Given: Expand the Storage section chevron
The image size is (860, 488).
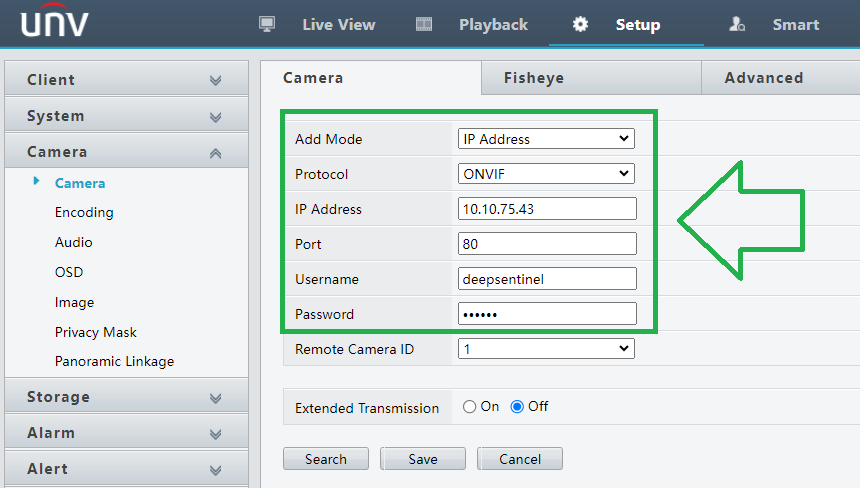Looking at the screenshot, I should click(215, 398).
